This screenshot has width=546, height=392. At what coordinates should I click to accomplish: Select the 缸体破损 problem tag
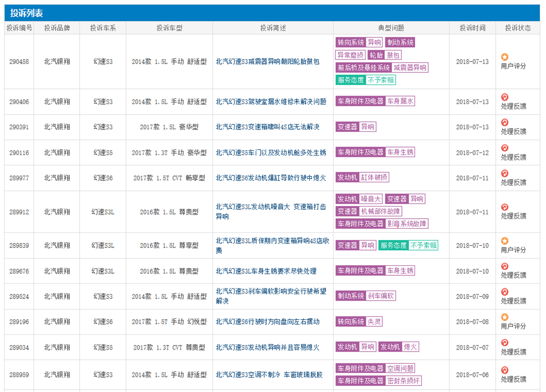(x=374, y=177)
